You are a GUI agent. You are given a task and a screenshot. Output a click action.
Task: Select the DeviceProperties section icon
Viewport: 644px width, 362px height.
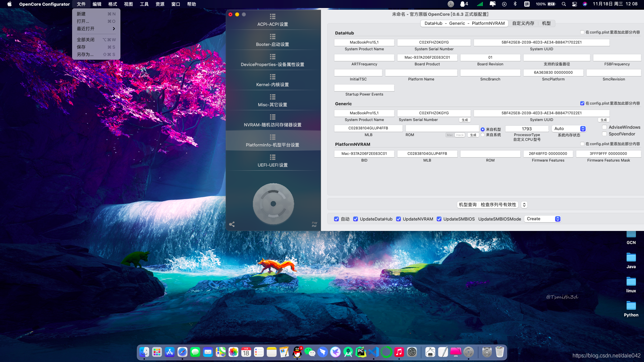[x=273, y=57]
